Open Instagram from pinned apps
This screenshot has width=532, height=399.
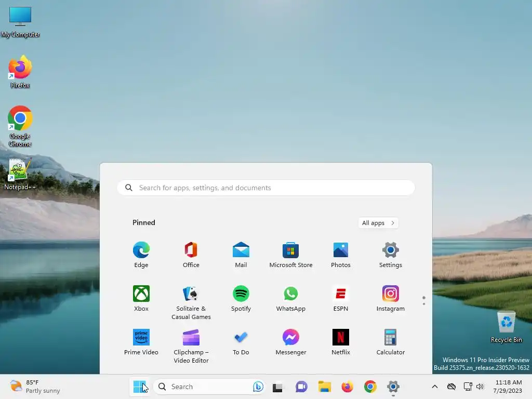[x=391, y=299]
